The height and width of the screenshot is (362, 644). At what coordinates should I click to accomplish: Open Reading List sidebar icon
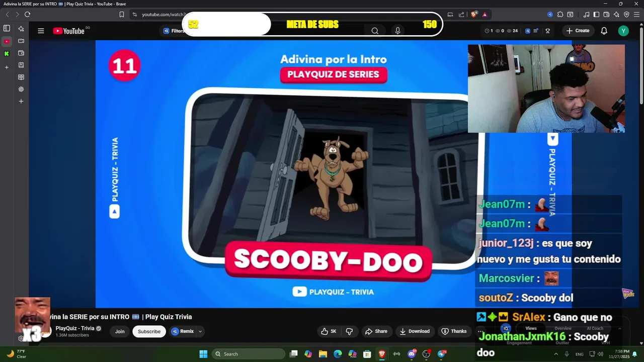click(21, 77)
